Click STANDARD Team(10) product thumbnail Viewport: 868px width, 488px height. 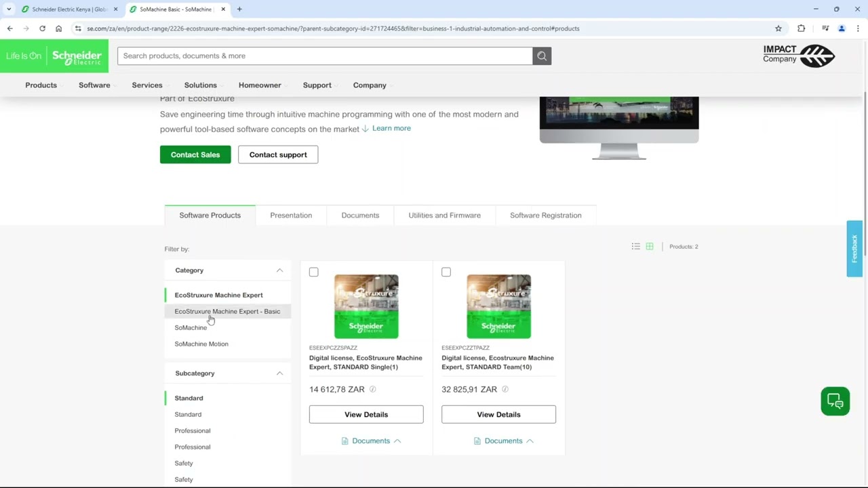pos(498,306)
